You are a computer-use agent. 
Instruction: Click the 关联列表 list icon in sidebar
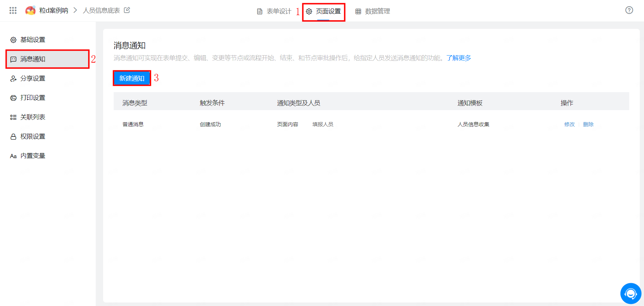(x=13, y=117)
